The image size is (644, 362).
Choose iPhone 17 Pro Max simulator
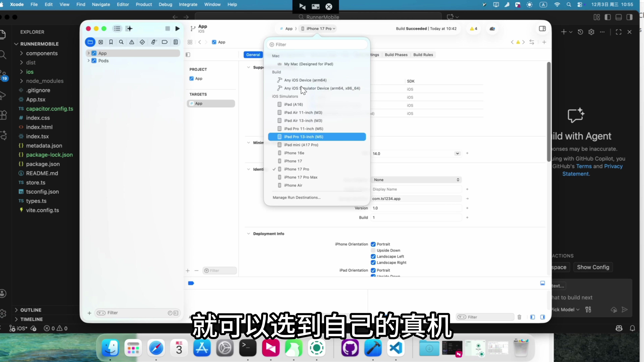(301, 177)
